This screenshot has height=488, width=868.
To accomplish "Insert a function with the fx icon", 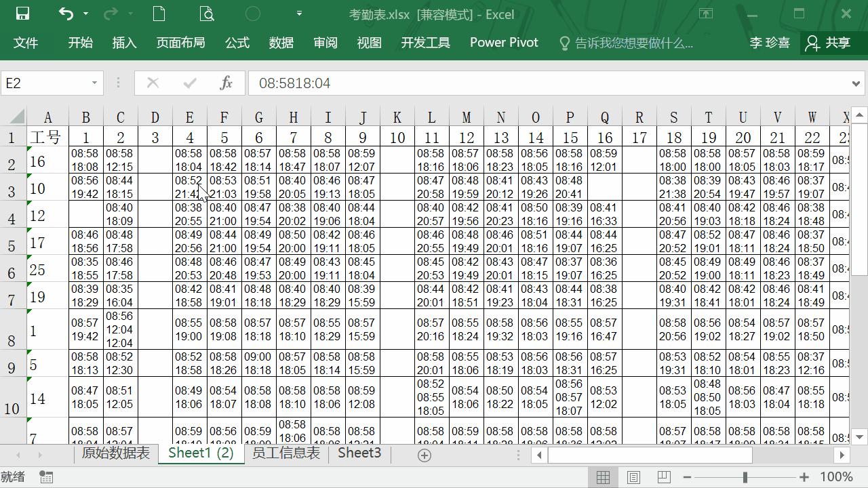I will pos(227,83).
